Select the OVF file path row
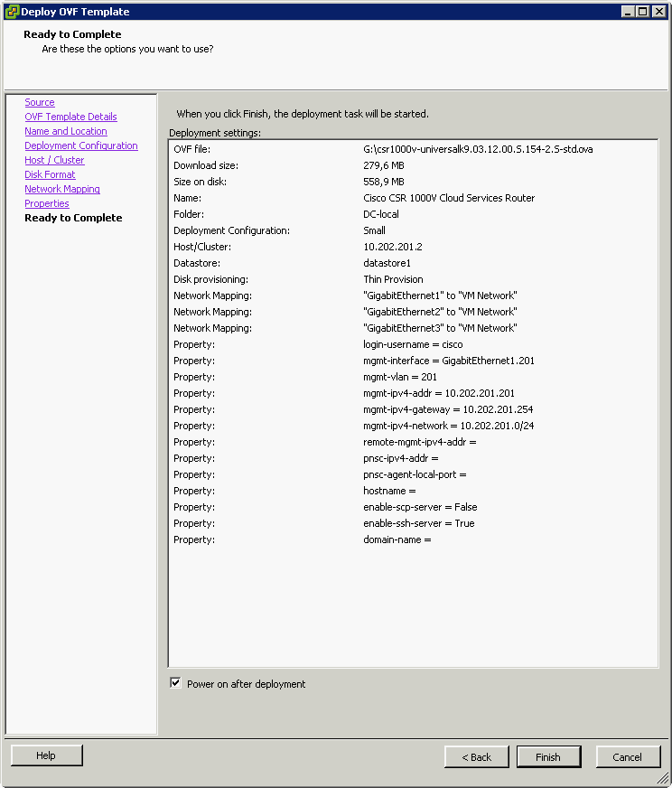The height and width of the screenshot is (788, 672). (478, 149)
